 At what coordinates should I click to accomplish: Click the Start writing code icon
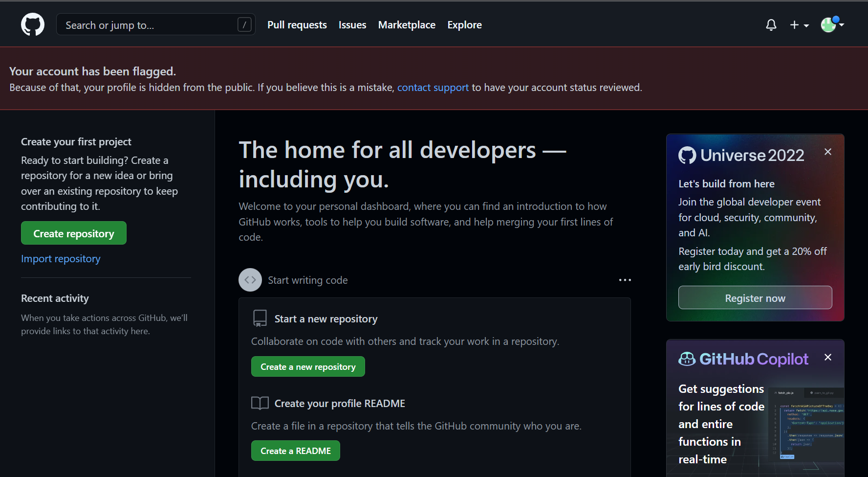(250, 280)
